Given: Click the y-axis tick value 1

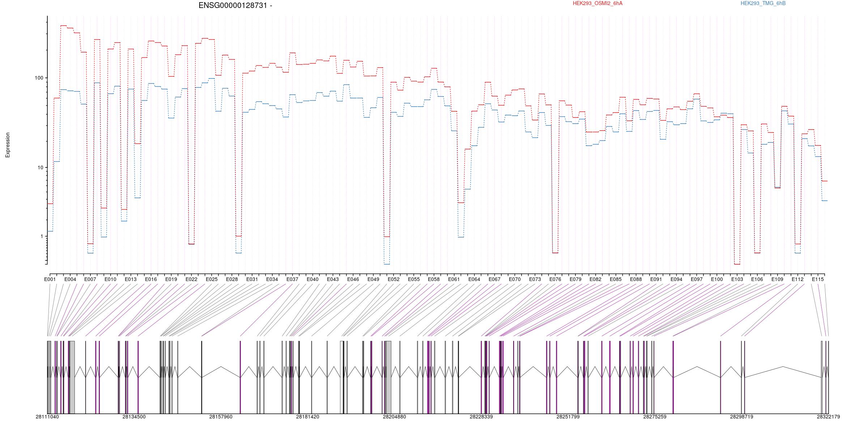Looking at the screenshot, I should [42, 236].
